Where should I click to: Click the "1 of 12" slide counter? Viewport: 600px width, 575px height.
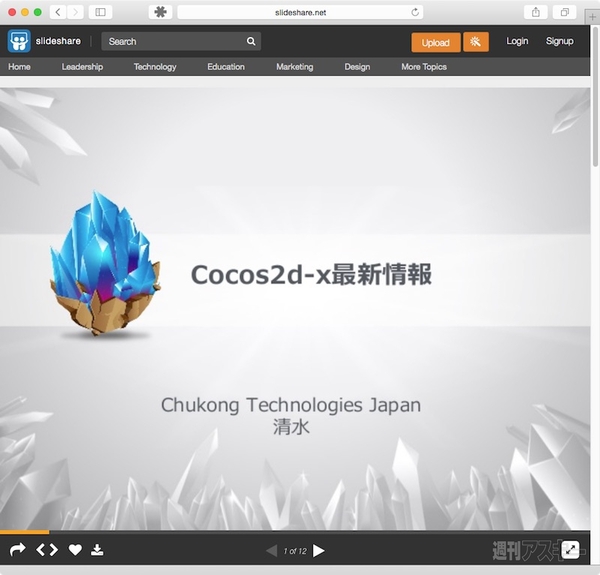pos(295,551)
